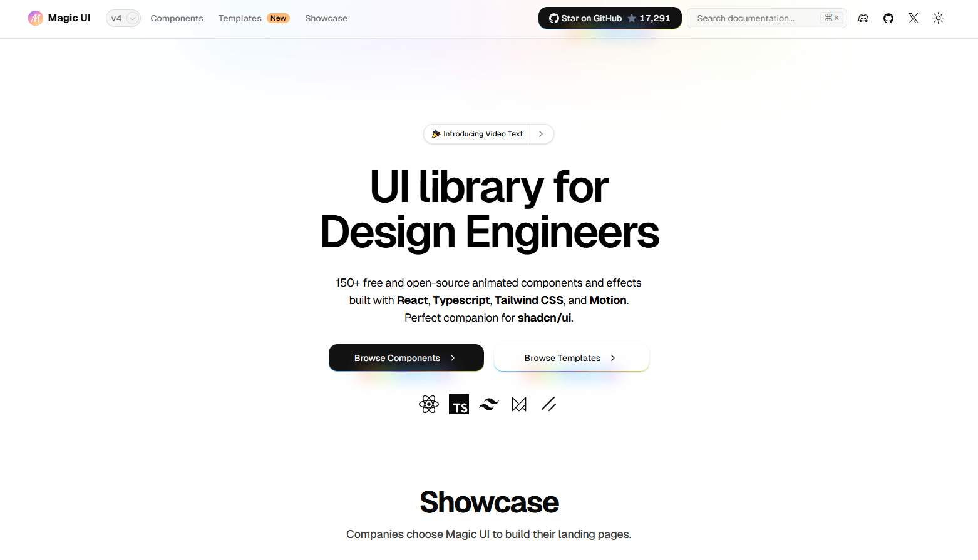Click the TypeScript TS icon
The width and height of the screenshot is (978, 560).
point(459,404)
